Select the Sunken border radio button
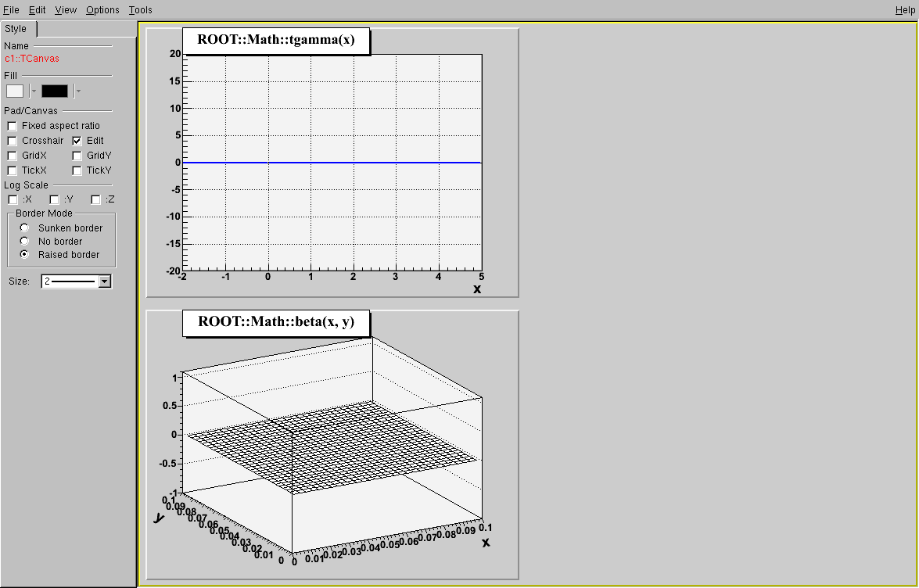 (x=24, y=228)
